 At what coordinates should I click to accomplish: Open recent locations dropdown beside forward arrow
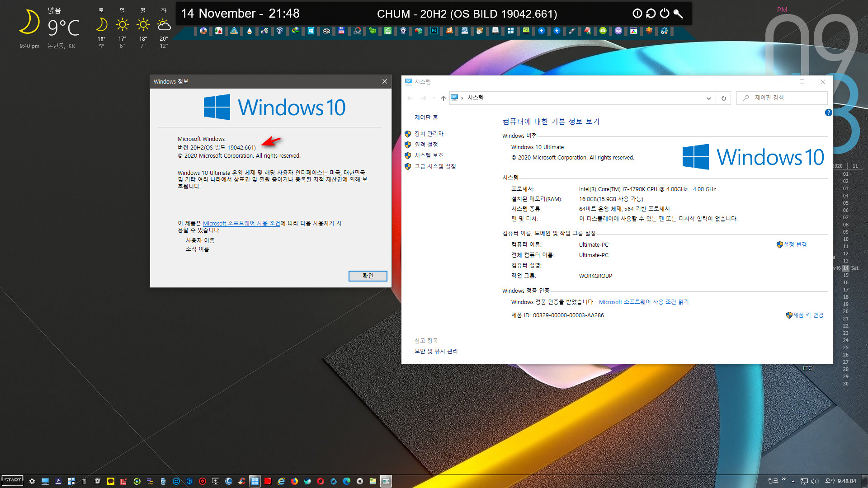click(434, 98)
